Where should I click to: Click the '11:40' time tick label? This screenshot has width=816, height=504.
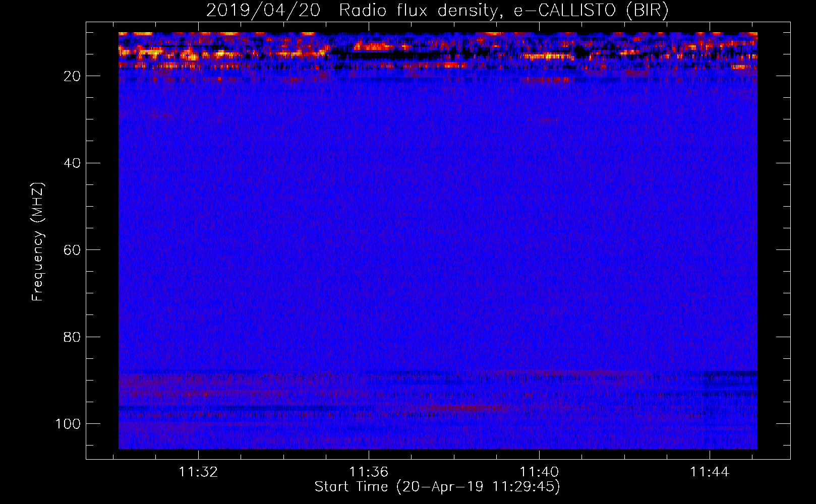coord(539,472)
